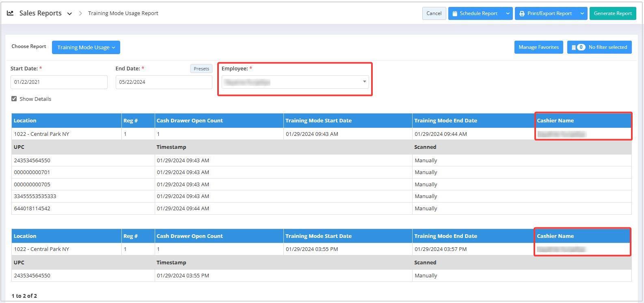Click the Manage Favorites button
This screenshot has height=303, width=644.
pyautogui.click(x=538, y=47)
